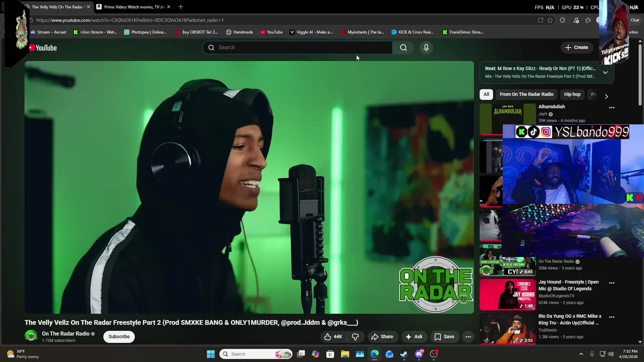644x362 pixels.
Task: Select the All filter chip
Action: (x=486, y=94)
